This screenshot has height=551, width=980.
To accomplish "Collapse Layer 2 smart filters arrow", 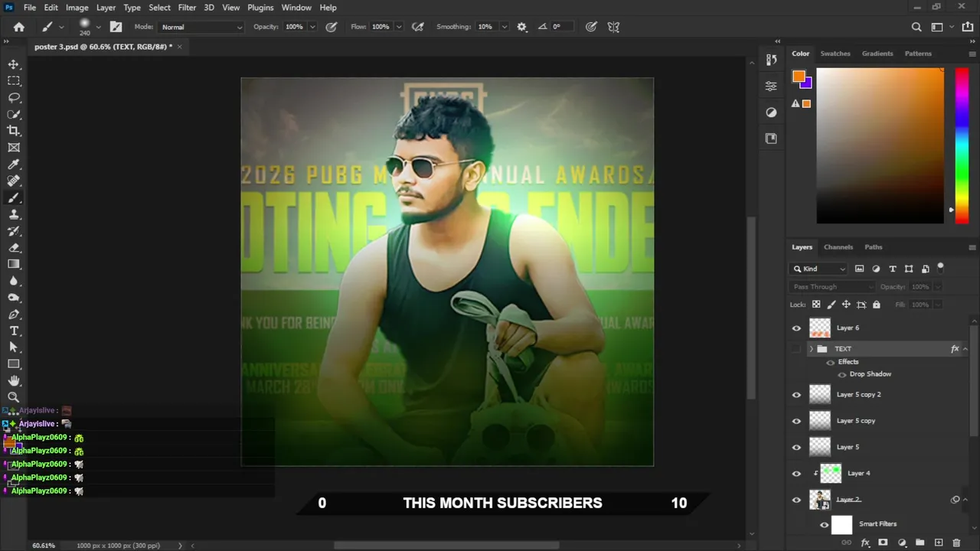I will coord(965,500).
